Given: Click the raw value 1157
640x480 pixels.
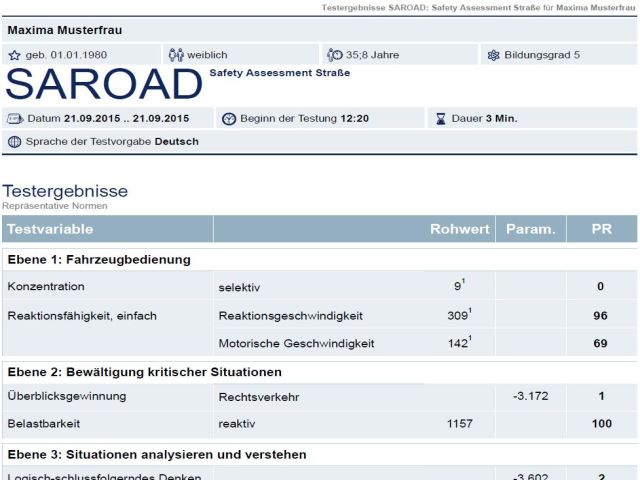Looking at the screenshot, I should point(460,424).
